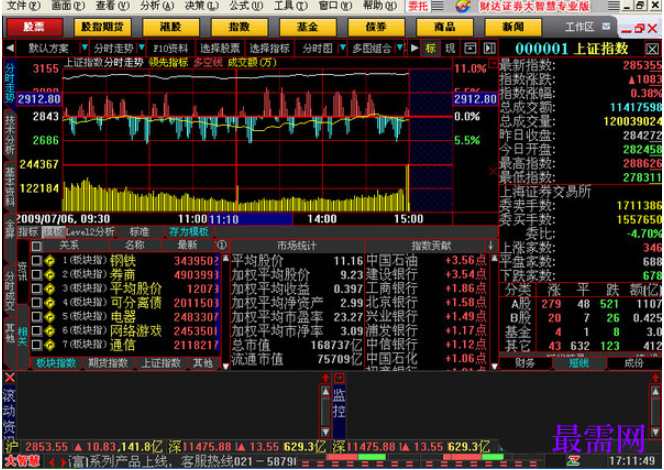Switch to the 期货指数 tab
664x470 pixels.
(108, 363)
